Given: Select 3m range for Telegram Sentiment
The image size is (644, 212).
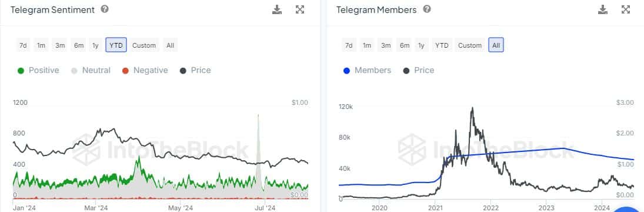Looking at the screenshot, I should (60, 45).
